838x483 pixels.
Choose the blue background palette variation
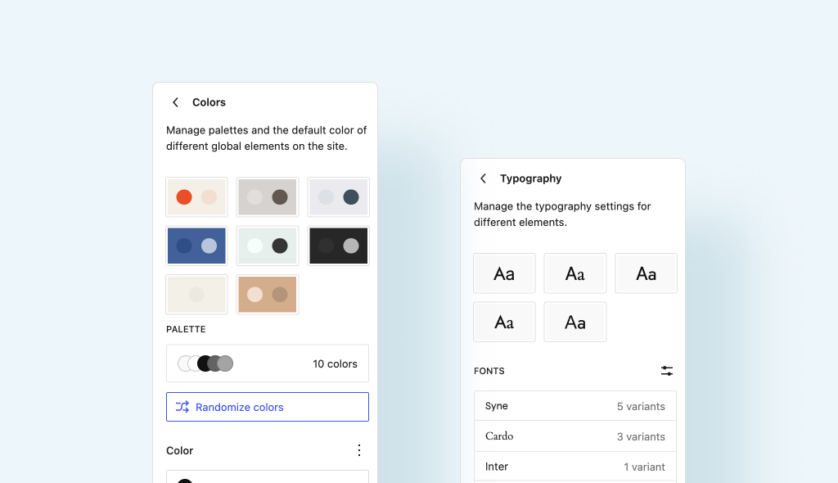(197, 246)
